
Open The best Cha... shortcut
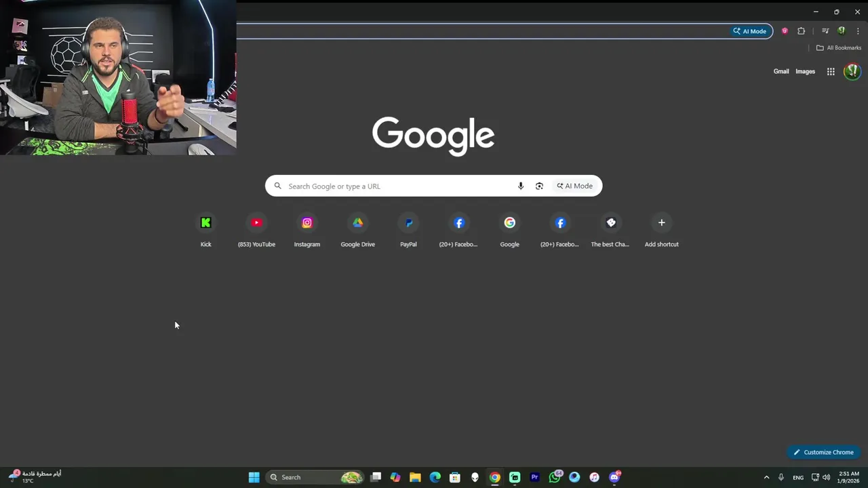point(610,230)
